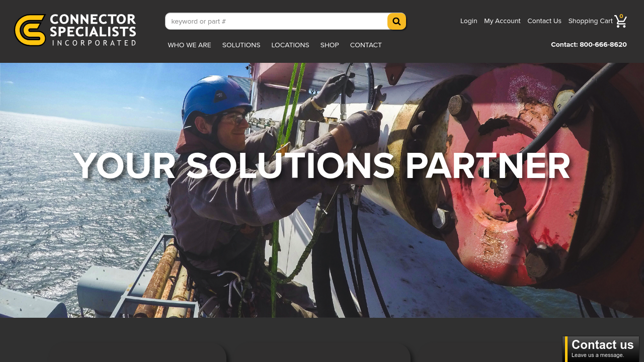
Task: Open the My Account link
Action: click(502, 21)
